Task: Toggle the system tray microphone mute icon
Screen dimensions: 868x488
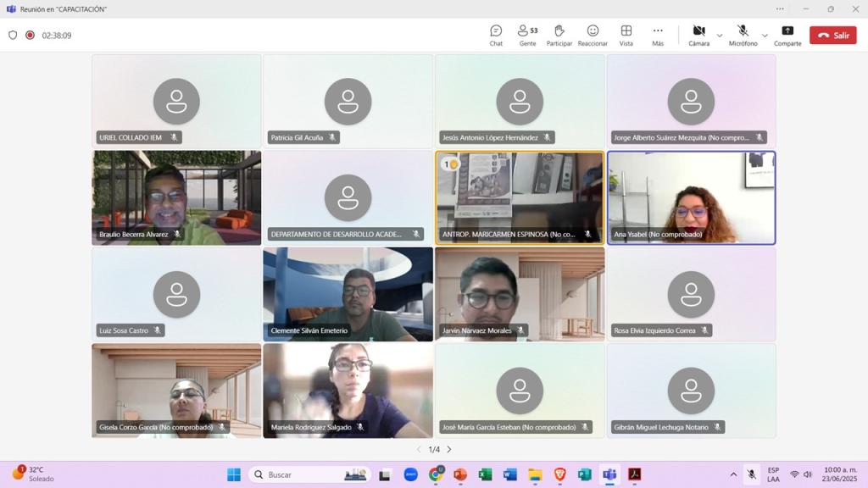Action: (751, 474)
